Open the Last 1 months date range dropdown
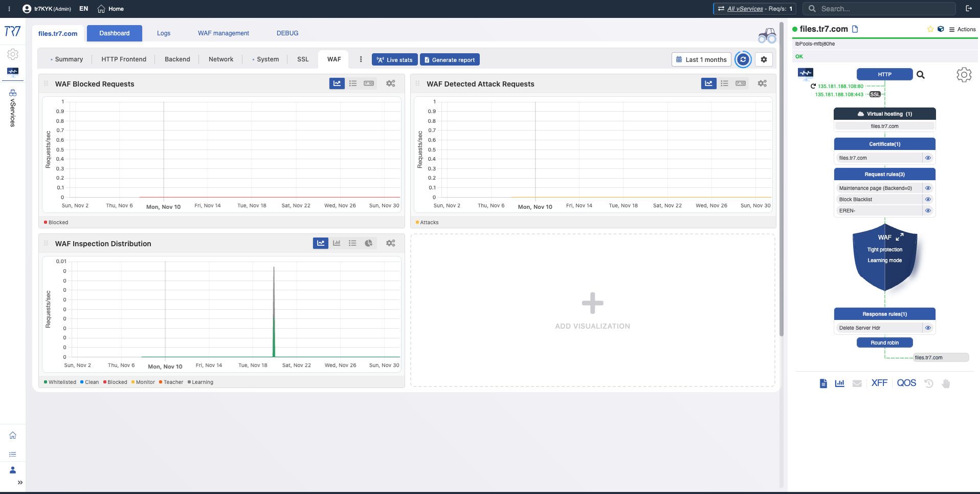Image resolution: width=980 pixels, height=494 pixels. [x=701, y=59]
